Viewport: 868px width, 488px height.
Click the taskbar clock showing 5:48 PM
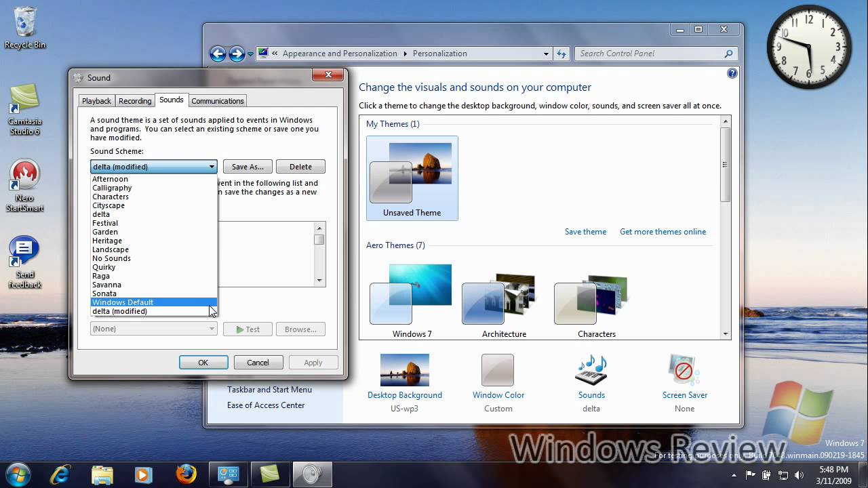point(833,474)
